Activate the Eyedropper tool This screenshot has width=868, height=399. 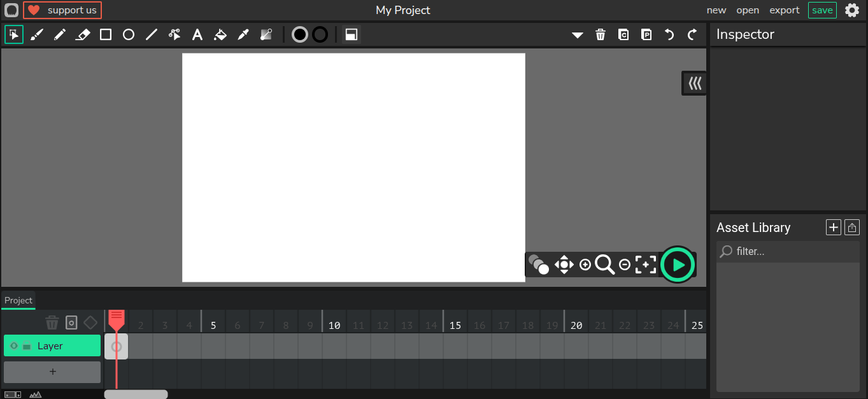pos(243,34)
